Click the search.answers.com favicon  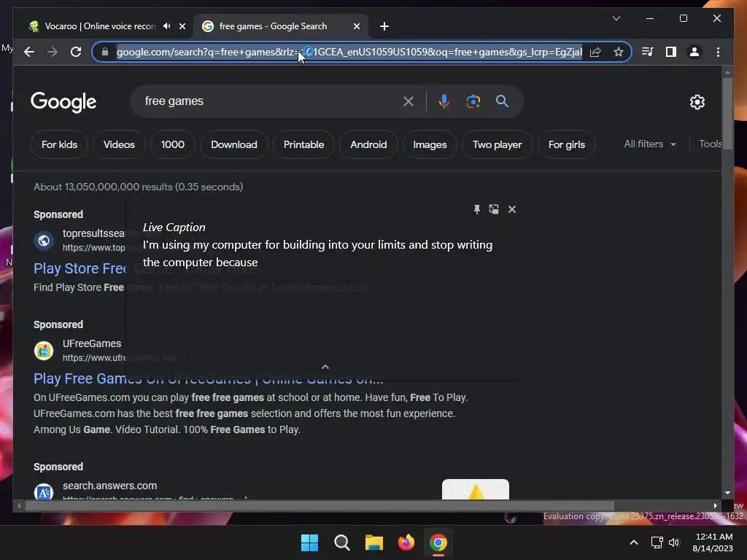43,492
